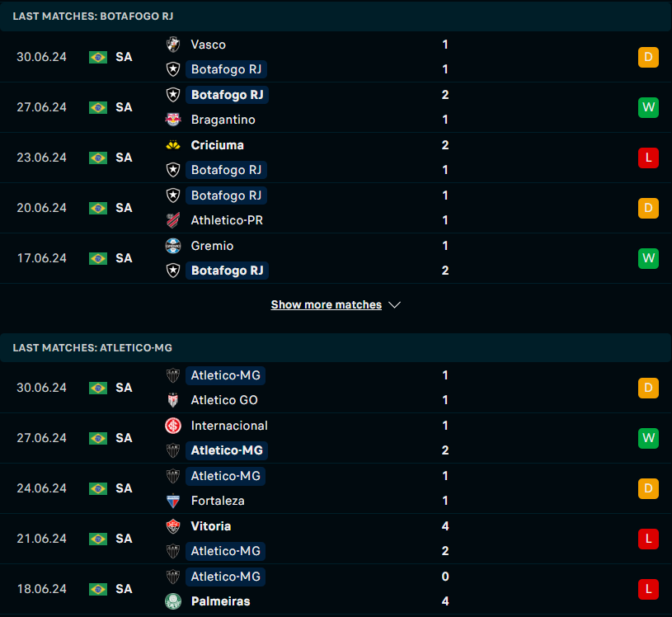672x617 pixels.
Task: Open loss badge for Atletico-MG vs Palmeiras
Action: [648, 589]
